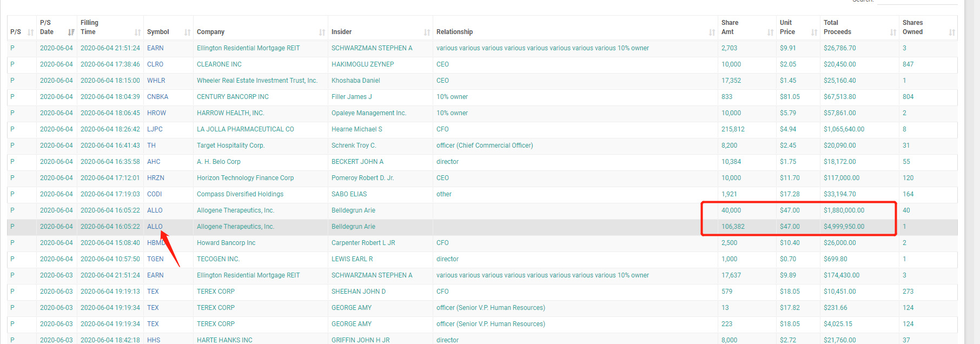
Task: Sort by Unit Price column icon
Action: click(x=815, y=32)
